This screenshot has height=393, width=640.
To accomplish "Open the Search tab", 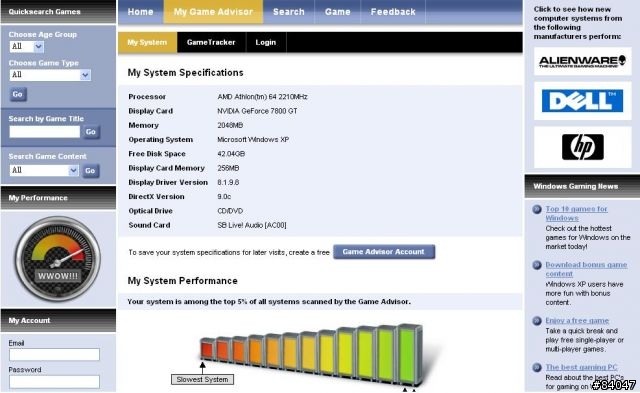I will click(289, 12).
